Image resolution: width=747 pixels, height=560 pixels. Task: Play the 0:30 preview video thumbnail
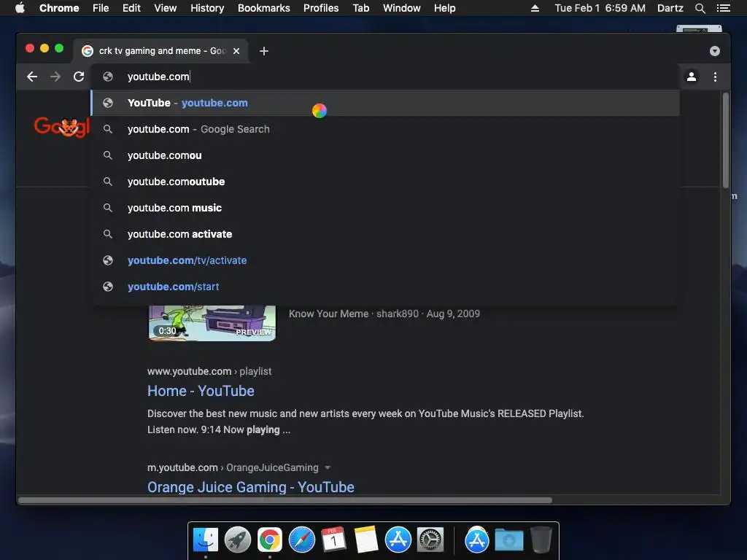click(212, 323)
